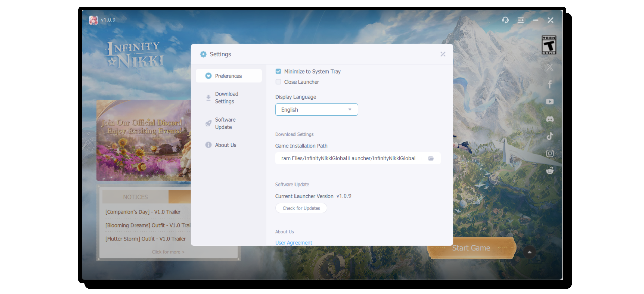
Task: Minimize the launcher window
Action: click(535, 20)
